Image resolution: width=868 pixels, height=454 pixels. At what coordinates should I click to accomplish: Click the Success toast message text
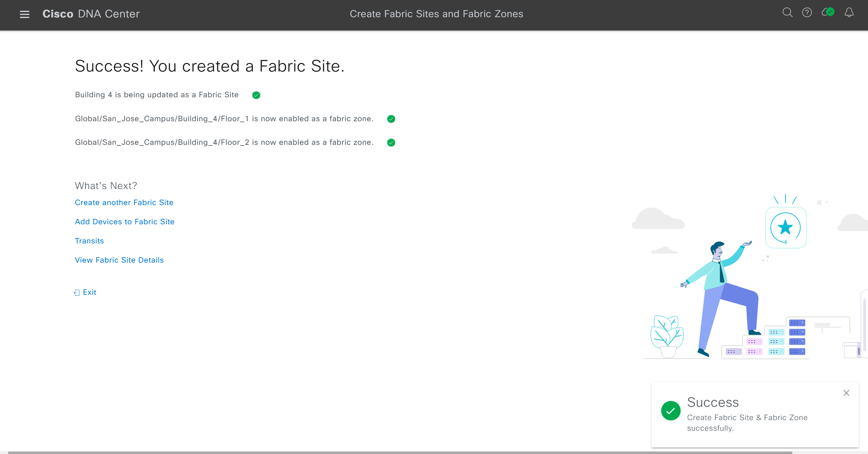[x=747, y=423]
